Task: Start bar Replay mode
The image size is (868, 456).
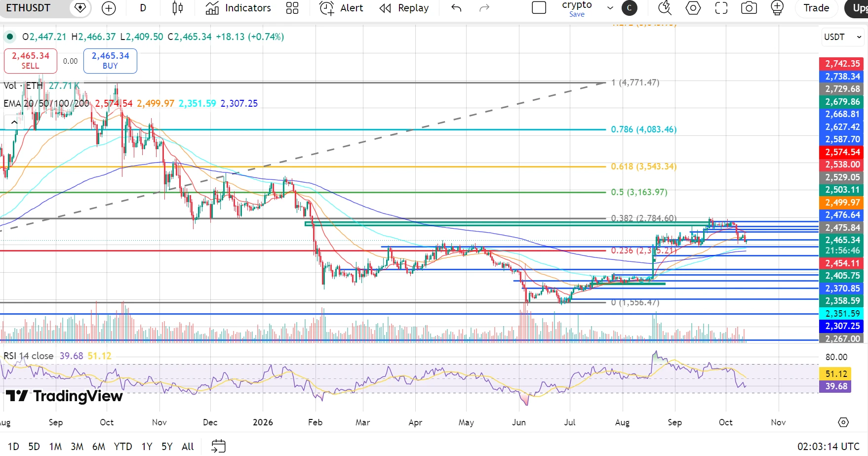Action: click(x=404, y=8)
